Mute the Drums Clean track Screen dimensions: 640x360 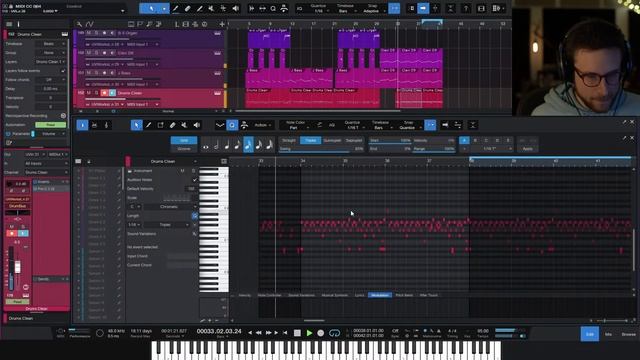[x=89, y=93]
